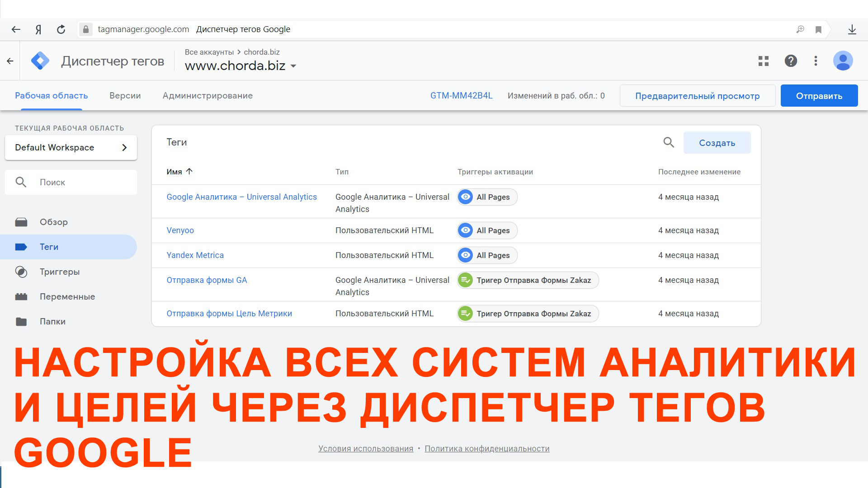
Task: Select Теги in the sidebar
Action: pos(68,247)
